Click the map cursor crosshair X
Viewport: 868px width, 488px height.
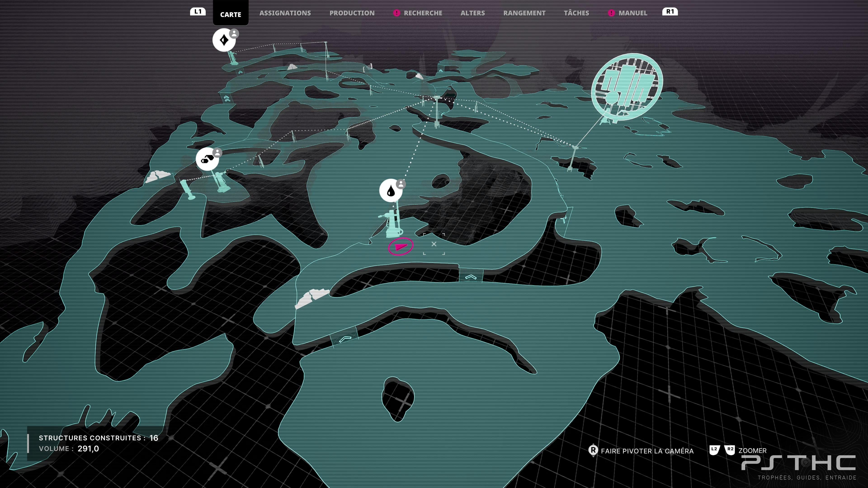pyautogui.click(x=434, y=244)
